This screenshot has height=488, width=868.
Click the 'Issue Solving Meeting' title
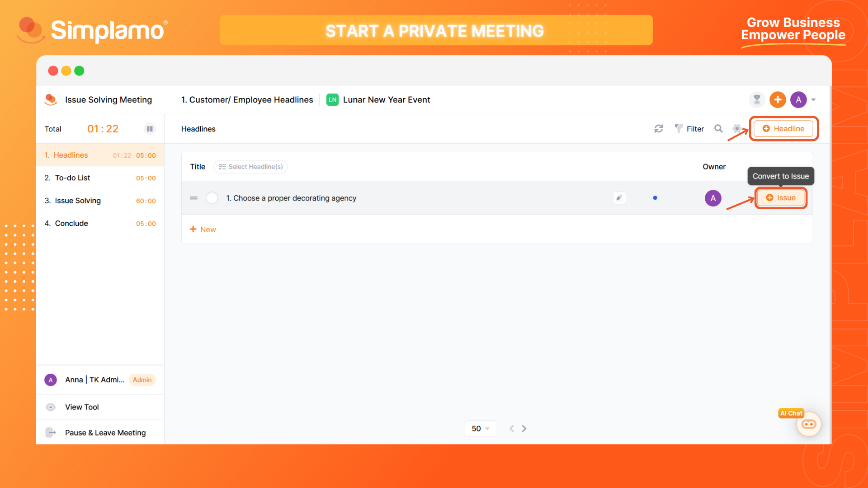point(108,100)
